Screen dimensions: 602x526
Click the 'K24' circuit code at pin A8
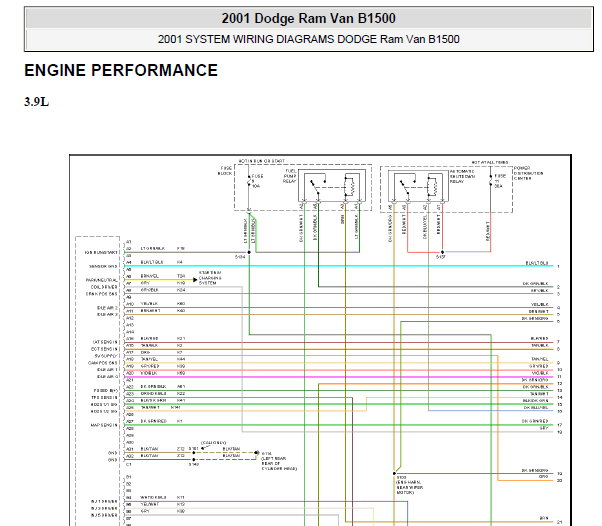(181, 290)
